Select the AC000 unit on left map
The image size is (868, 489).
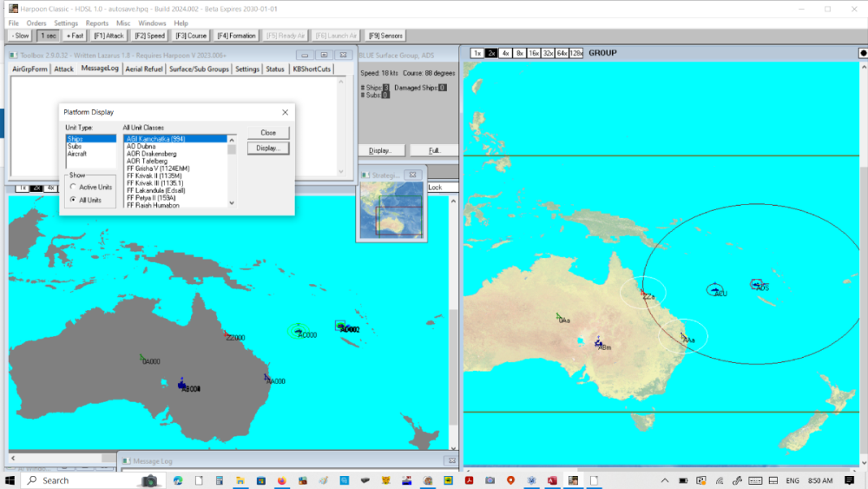[x=299, y=331]
